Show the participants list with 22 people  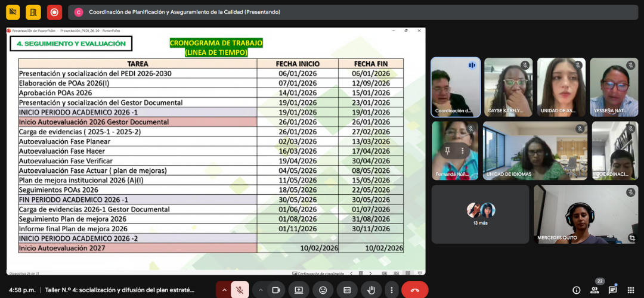(x=595, y=290)
